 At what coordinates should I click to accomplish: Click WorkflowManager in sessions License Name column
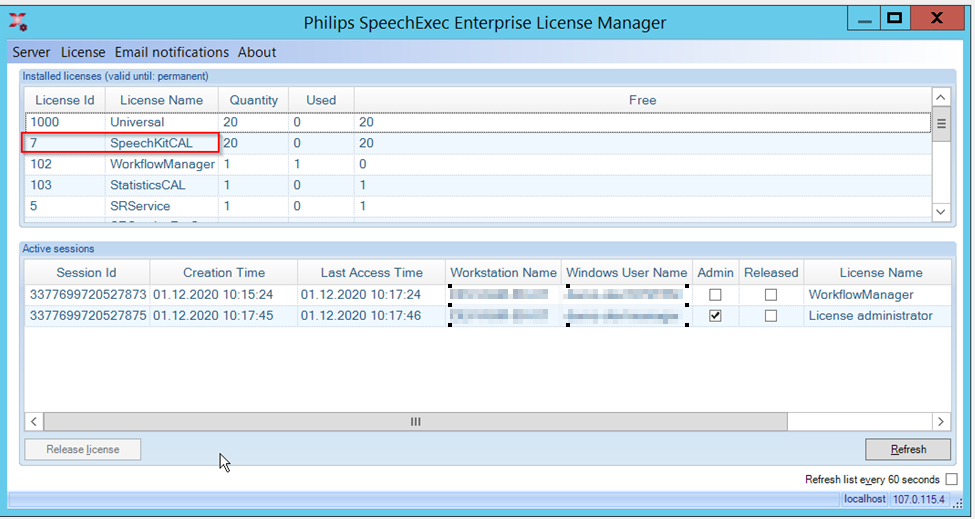tap(861, 295)
